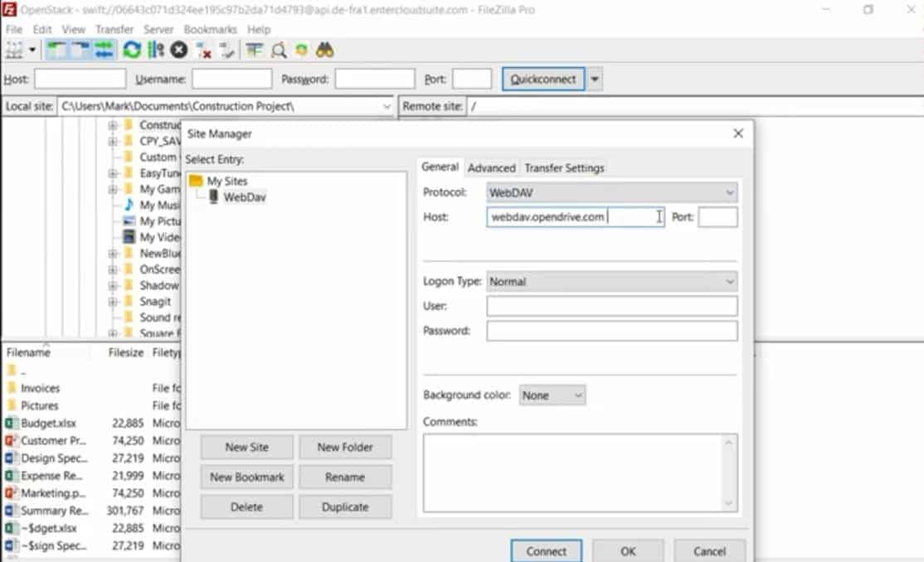Open the View menu
This screenshot has height=562, width=924.
pyautogui.click(x=74, y=29)
